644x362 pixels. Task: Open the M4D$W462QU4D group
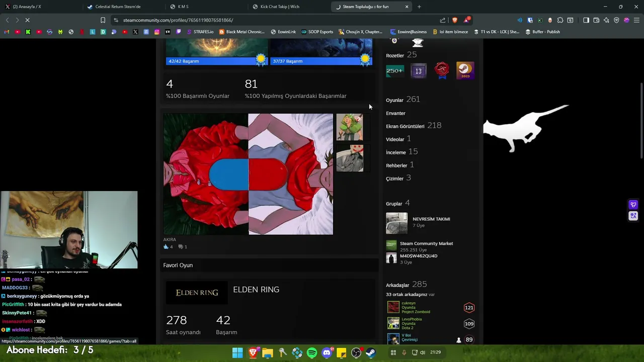point(419,256)
